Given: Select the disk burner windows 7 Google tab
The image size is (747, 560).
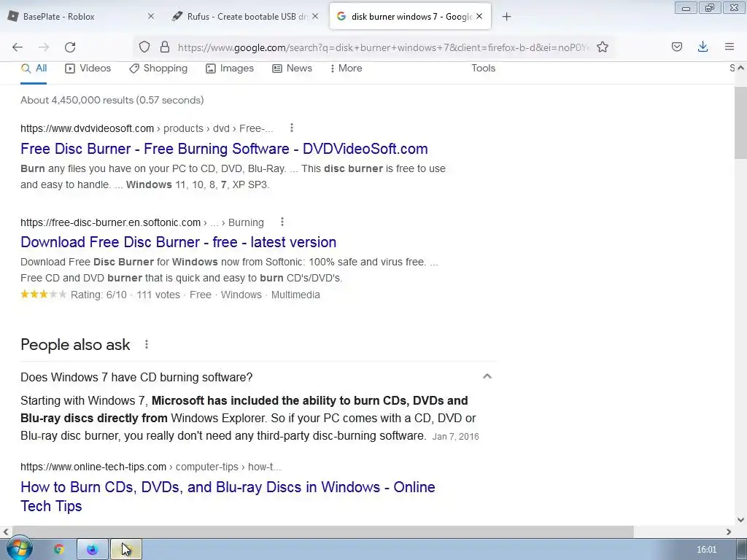Looking at the screenshot, I should 411,16.
